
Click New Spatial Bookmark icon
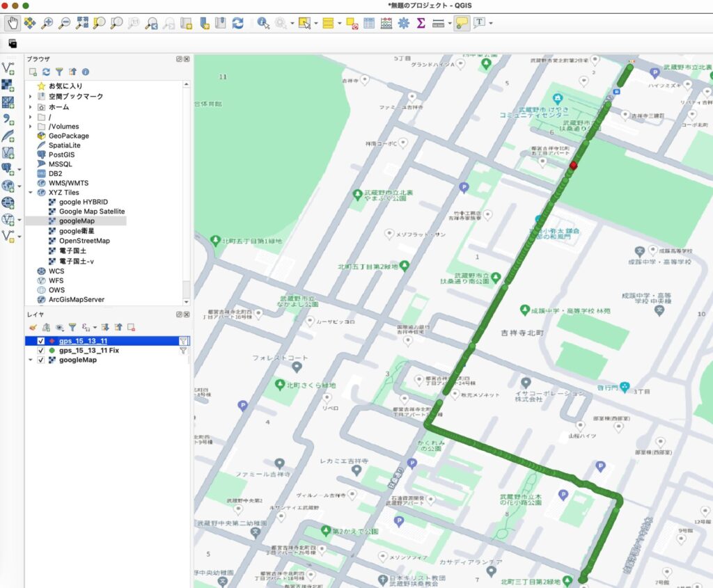click(204, 23)
